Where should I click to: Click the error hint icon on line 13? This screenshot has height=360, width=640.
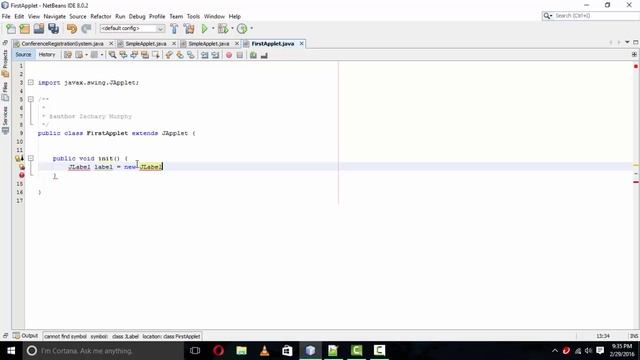coord(22,167)
